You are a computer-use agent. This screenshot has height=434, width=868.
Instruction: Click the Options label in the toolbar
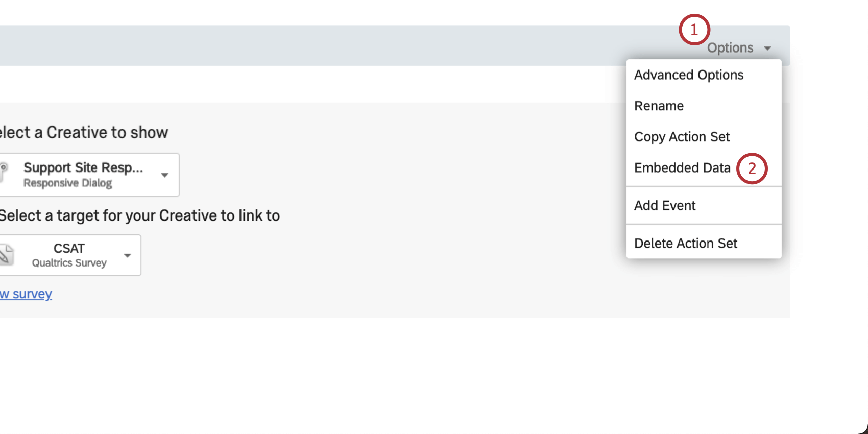coord(730,47)
